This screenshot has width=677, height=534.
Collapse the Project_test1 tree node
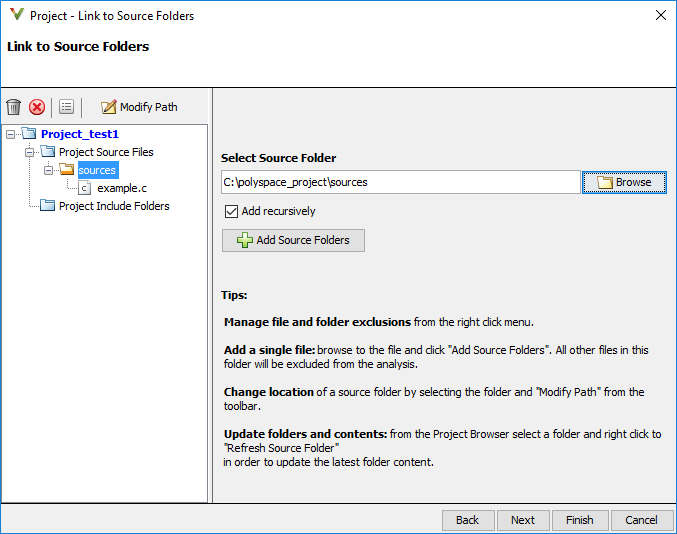coord(10,134)
